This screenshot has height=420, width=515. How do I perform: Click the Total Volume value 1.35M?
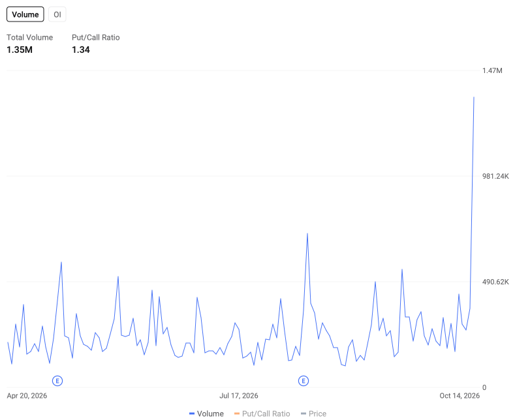(x=20, y=50)
